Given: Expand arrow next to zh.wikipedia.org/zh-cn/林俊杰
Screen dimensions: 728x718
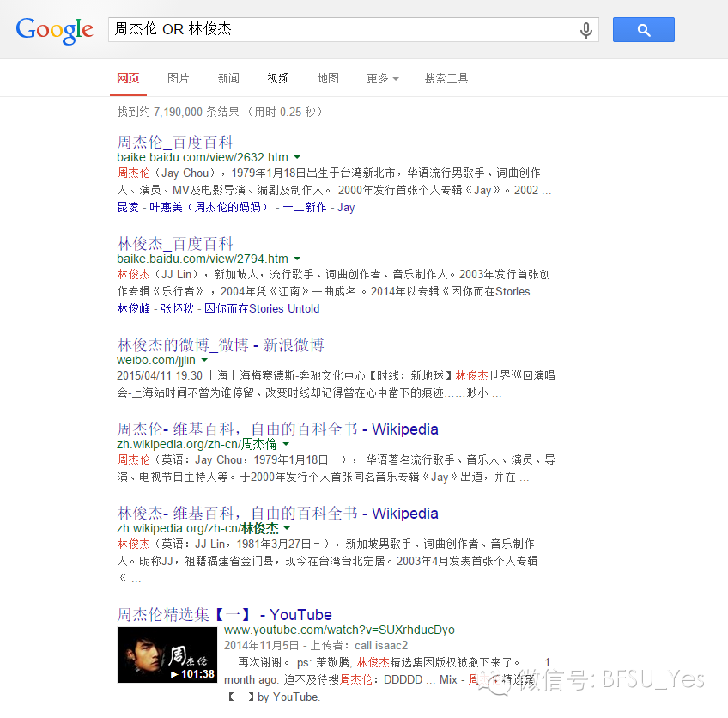Looking at the screenshot, I should [287, 528].
